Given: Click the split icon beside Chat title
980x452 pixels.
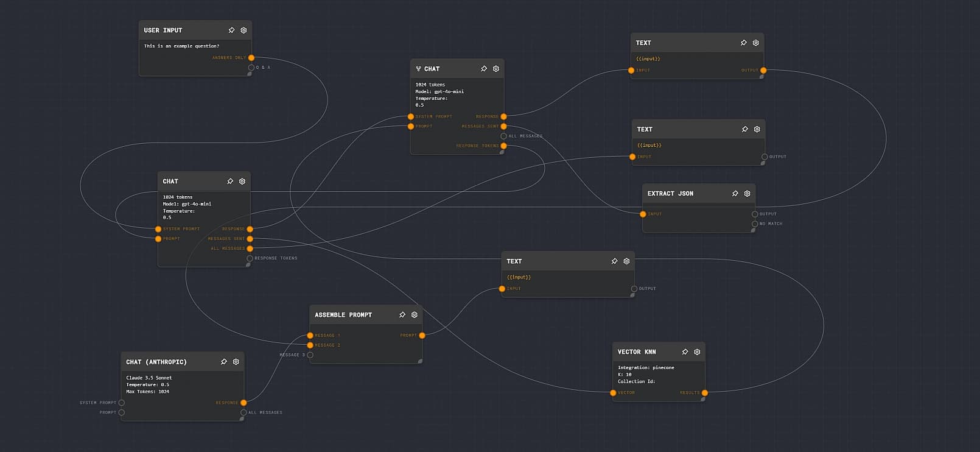Looking at the screenshot, I should [x=418, y=69].
